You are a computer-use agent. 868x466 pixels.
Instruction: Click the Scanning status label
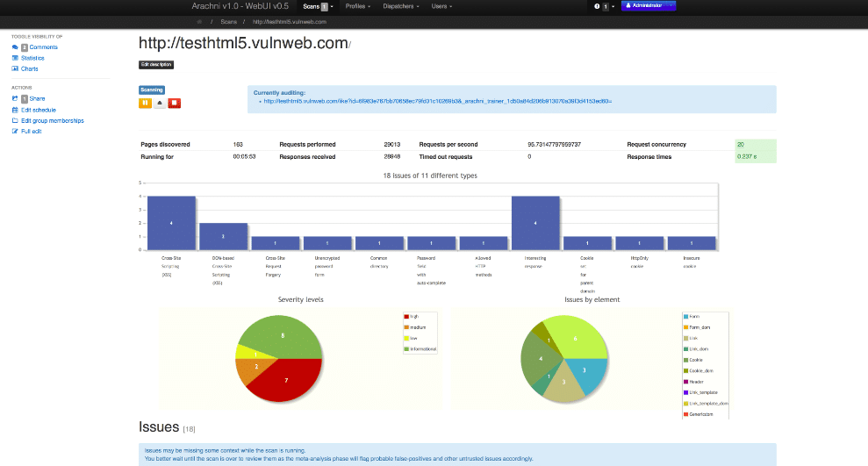152,90
